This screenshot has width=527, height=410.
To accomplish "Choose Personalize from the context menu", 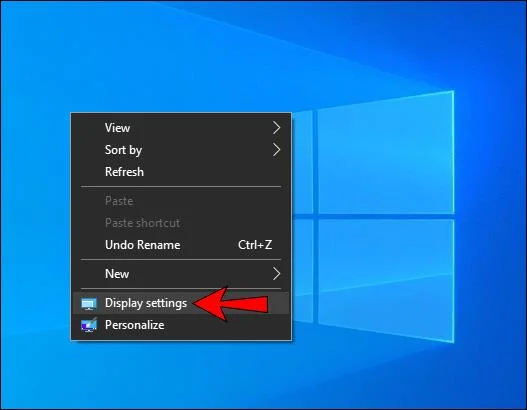I will click(x=181, y=325).
